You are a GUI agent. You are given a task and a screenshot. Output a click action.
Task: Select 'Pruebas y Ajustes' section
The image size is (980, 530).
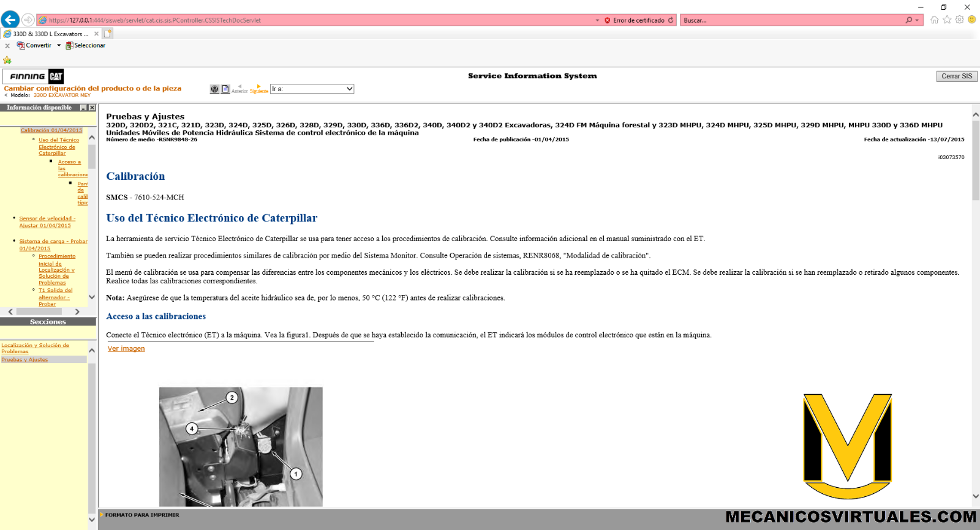pyautogui.click(x=24, y=360)
